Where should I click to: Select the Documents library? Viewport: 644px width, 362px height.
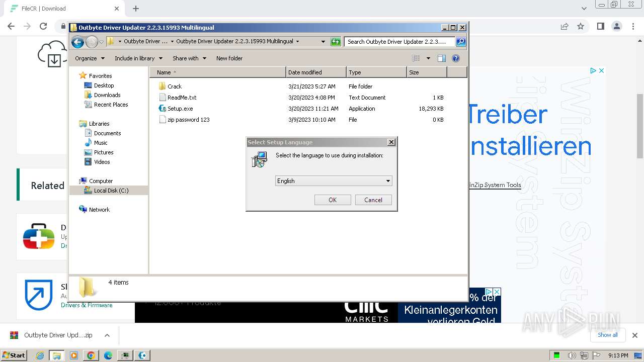coord(107,133)
